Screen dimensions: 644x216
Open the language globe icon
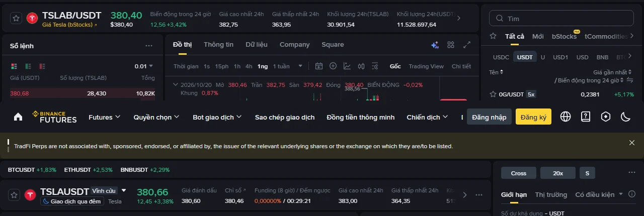(x=566, y=117)
